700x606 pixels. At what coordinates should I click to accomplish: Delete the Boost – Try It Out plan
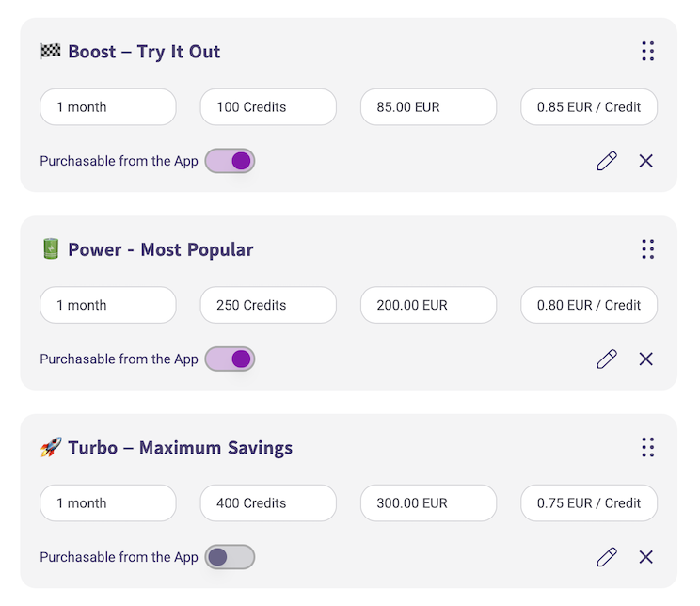pos(646,161)
